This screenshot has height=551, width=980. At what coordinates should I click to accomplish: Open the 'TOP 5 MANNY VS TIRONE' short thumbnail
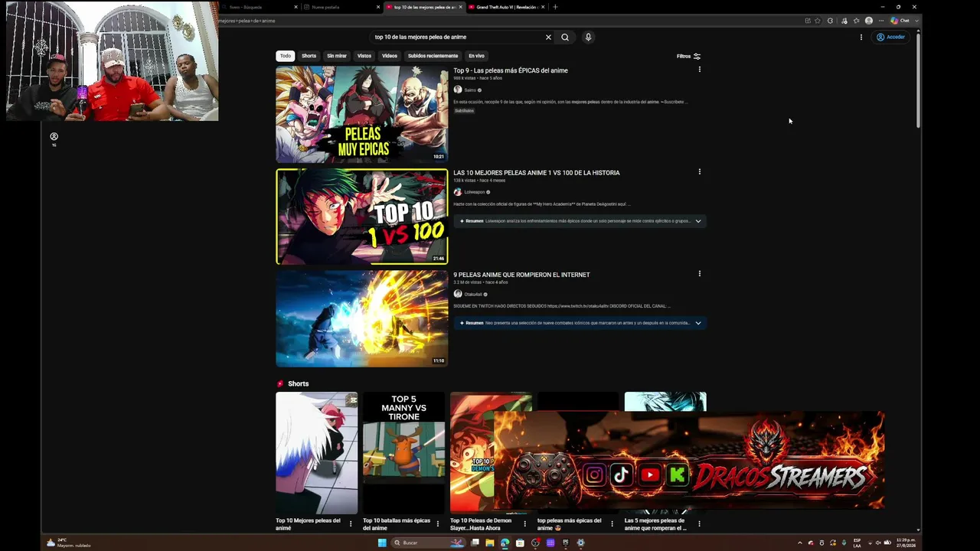tap(403, 452)
